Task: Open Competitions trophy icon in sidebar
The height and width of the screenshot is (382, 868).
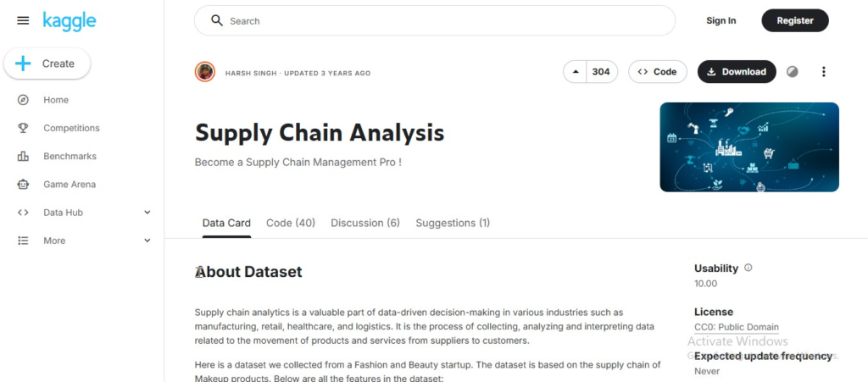Action: (24, 128)
